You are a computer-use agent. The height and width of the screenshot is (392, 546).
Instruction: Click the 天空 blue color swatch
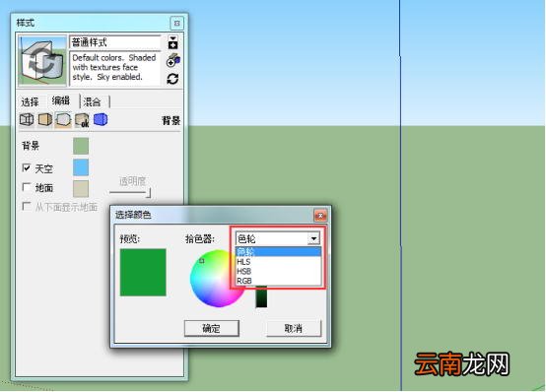click(x=81, y=167)
